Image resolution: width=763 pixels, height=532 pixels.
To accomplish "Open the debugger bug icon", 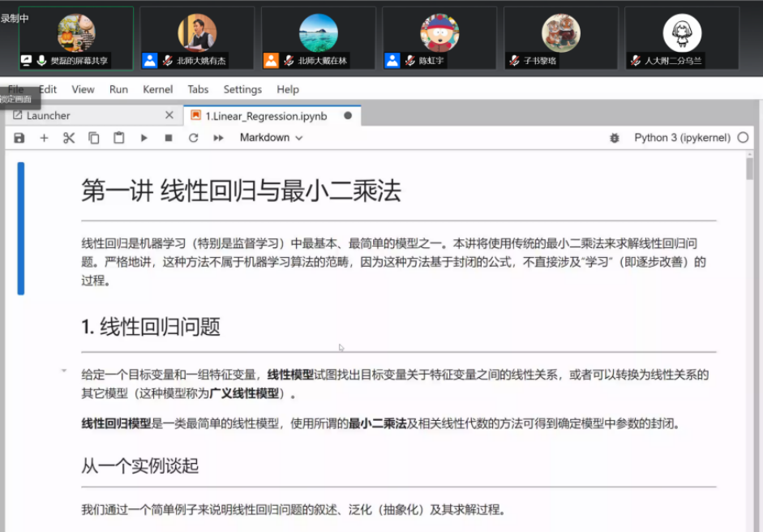I will pos(615,138).
